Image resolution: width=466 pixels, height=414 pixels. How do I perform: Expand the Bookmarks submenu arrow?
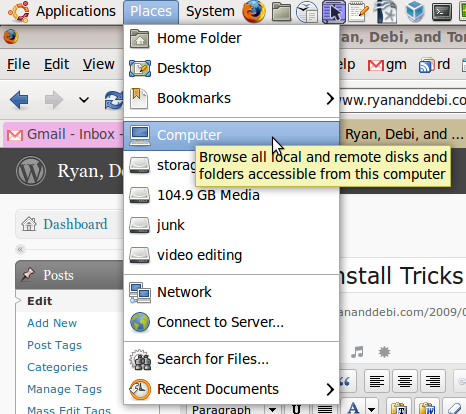[330, 98]
